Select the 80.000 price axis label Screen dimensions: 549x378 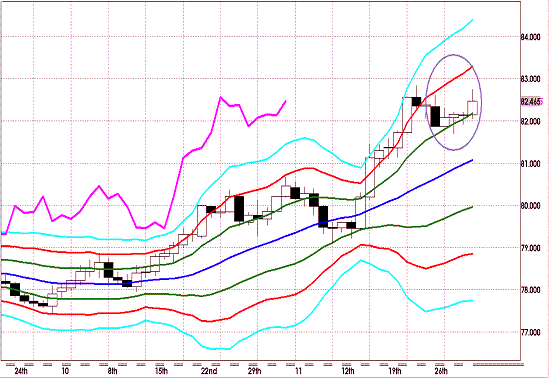(x=531, y=206)
